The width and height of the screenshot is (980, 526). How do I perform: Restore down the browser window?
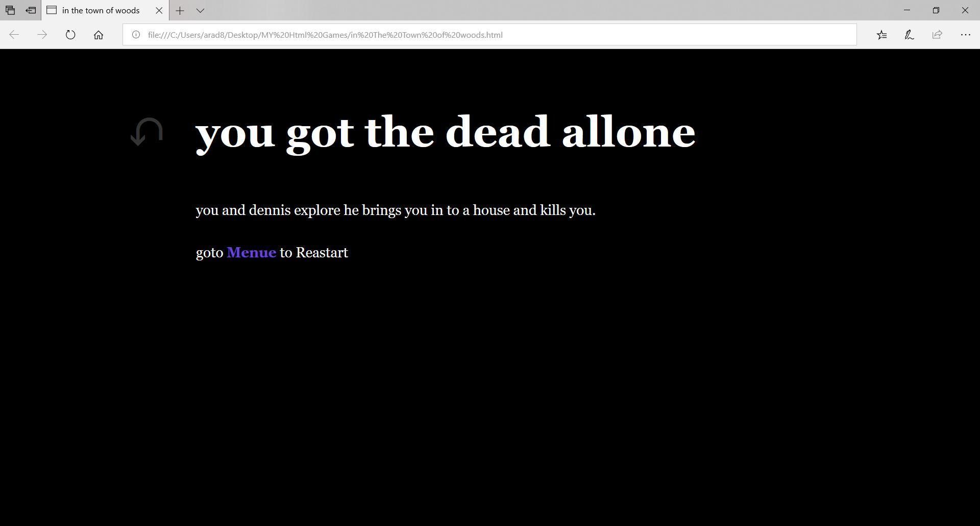point(936,10)
